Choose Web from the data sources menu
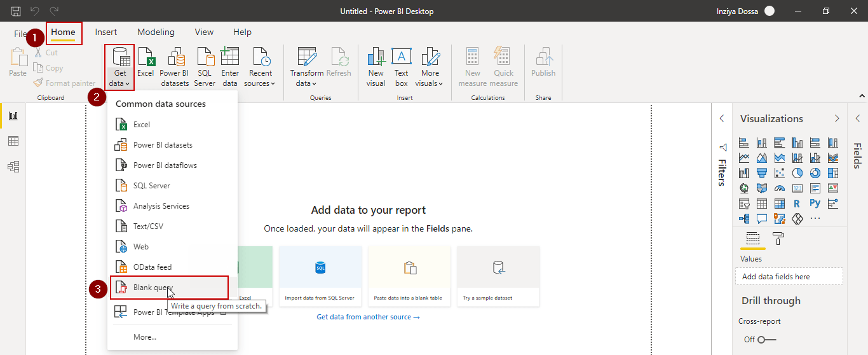This screenshot has width=868, height=355. (172, 247)
